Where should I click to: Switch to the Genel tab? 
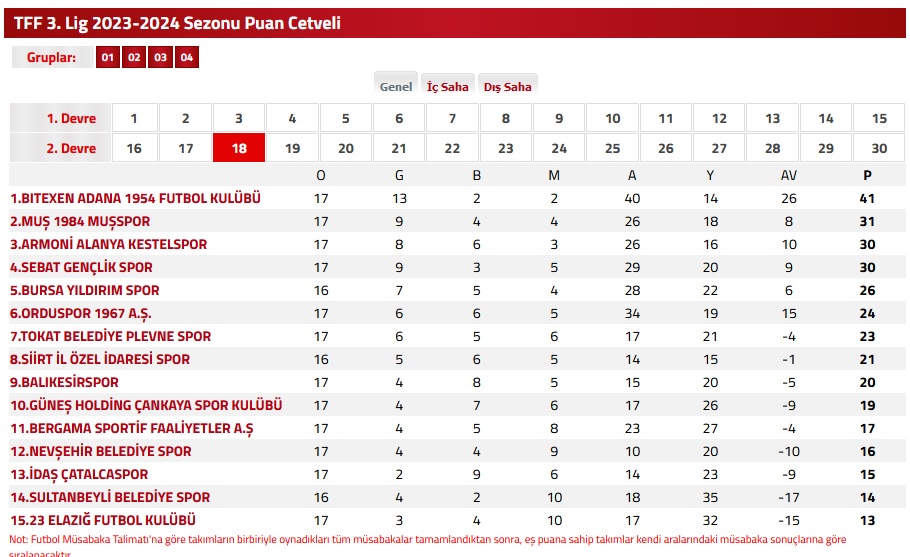click(396, 87)
